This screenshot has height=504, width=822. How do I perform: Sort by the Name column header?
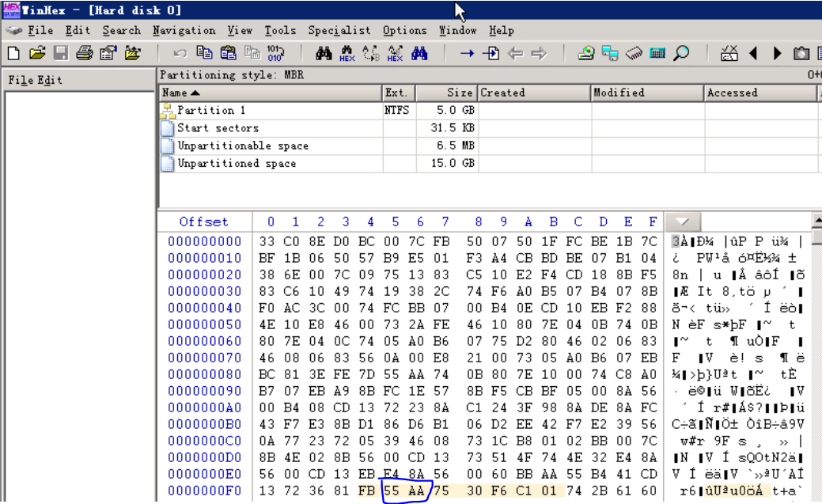point(271,93)
